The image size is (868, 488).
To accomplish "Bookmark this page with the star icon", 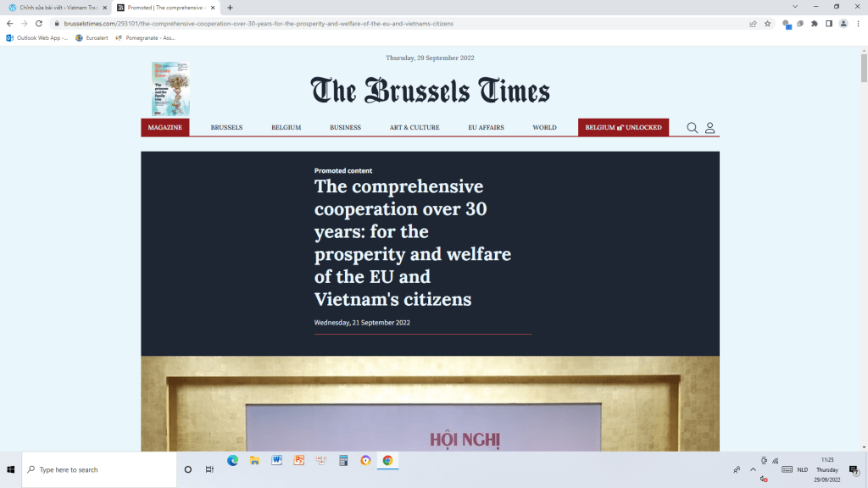I will (767, 24).
